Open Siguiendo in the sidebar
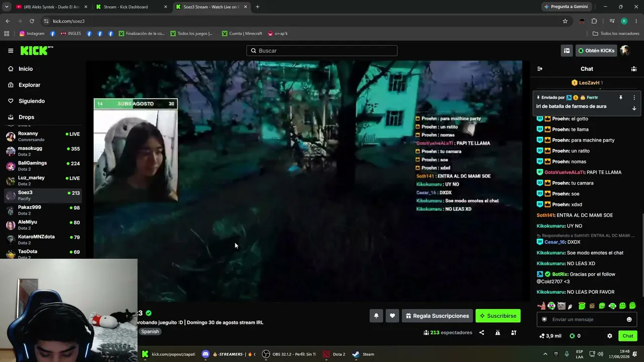 31,101
